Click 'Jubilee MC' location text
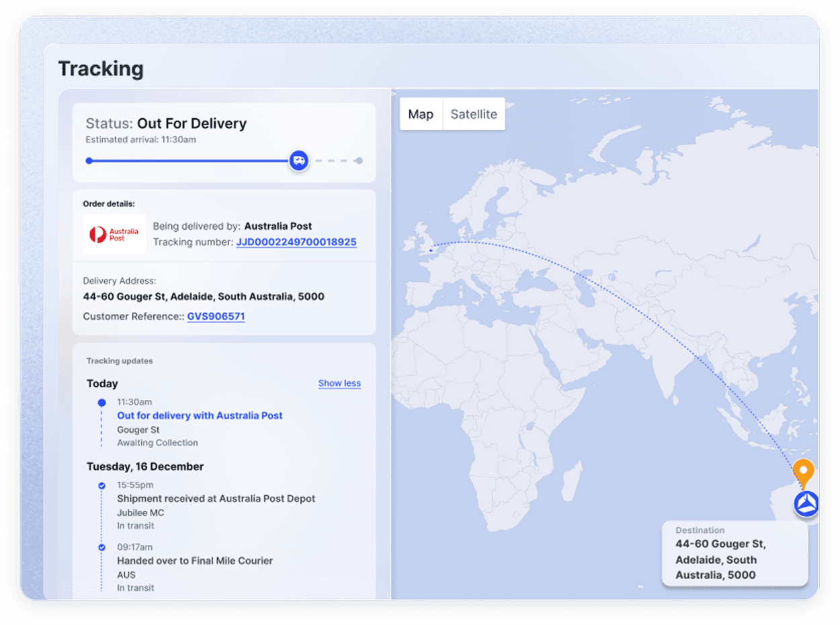The height and width of the screenshot is (625, 840). [x=140, y=513]
